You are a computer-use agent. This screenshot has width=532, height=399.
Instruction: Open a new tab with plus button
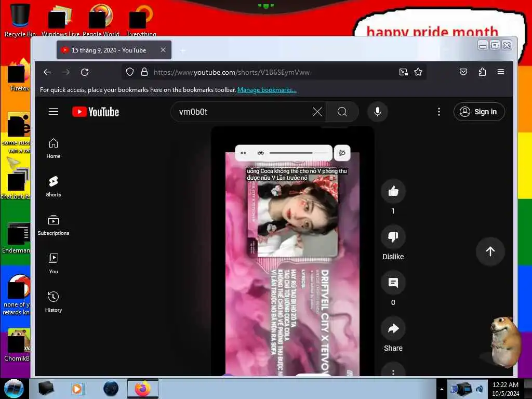183,50
